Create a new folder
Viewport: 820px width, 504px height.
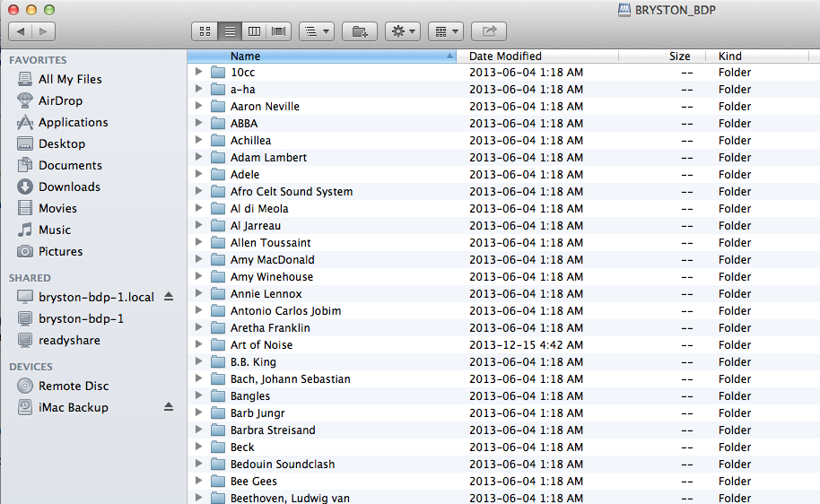pos(359,31)
